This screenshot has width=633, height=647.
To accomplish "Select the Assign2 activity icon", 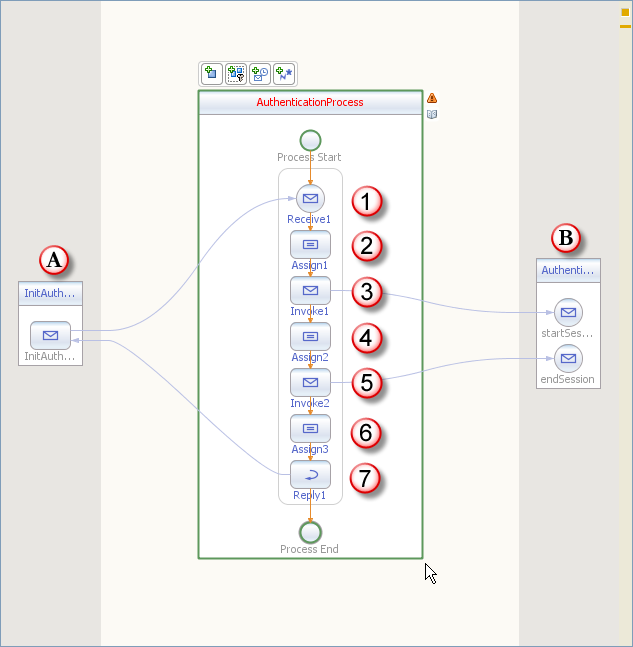I will [x=310, y=337].
